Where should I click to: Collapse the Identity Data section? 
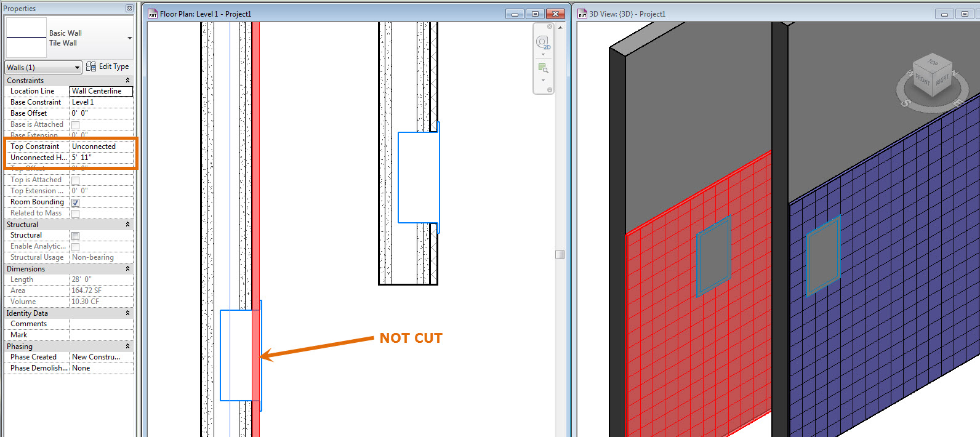128,313
